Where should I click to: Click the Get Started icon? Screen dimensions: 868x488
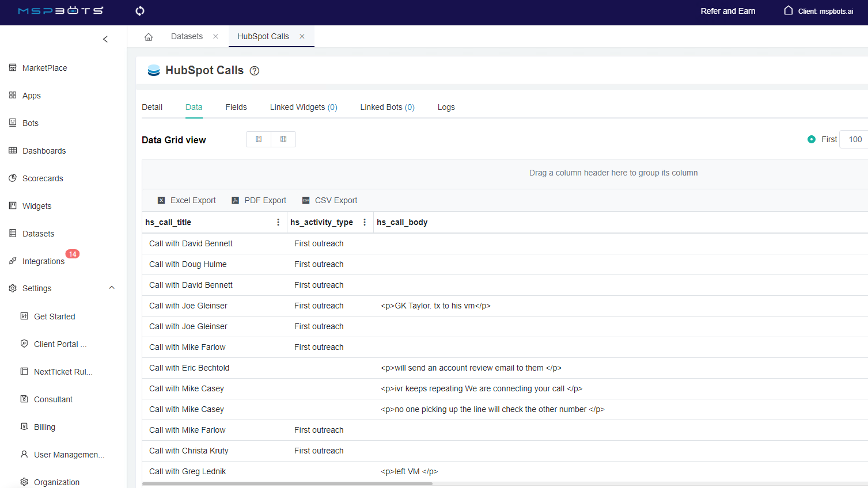click(24, 316)
